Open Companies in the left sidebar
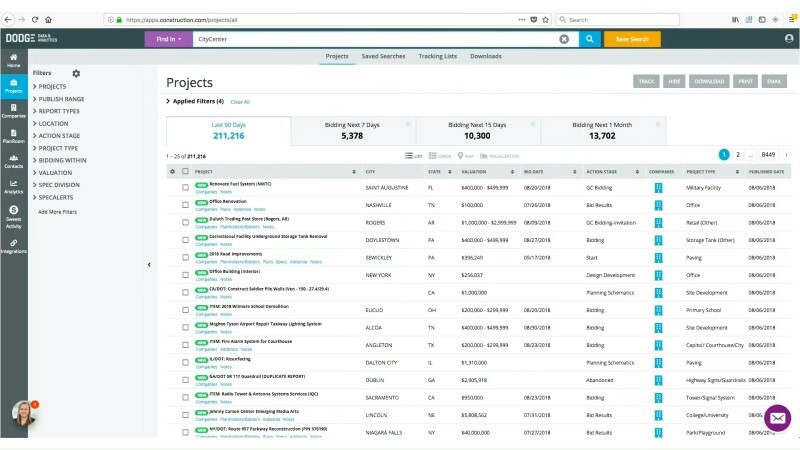 [x=13, y=109]
